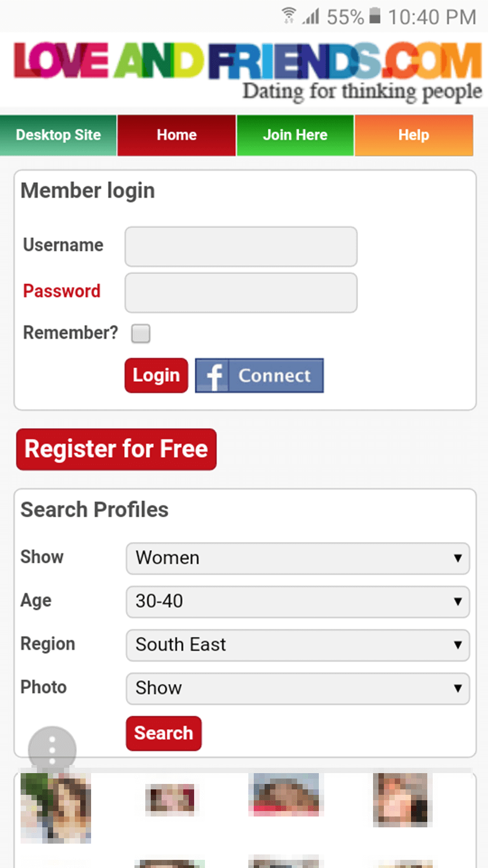Tap the Wi-Fi status icon

tap(289, 16)
